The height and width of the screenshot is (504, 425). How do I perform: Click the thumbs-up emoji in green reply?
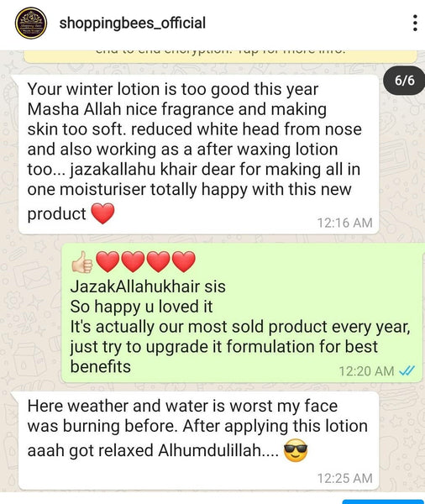pyautogui.click(x=82, y=262)
